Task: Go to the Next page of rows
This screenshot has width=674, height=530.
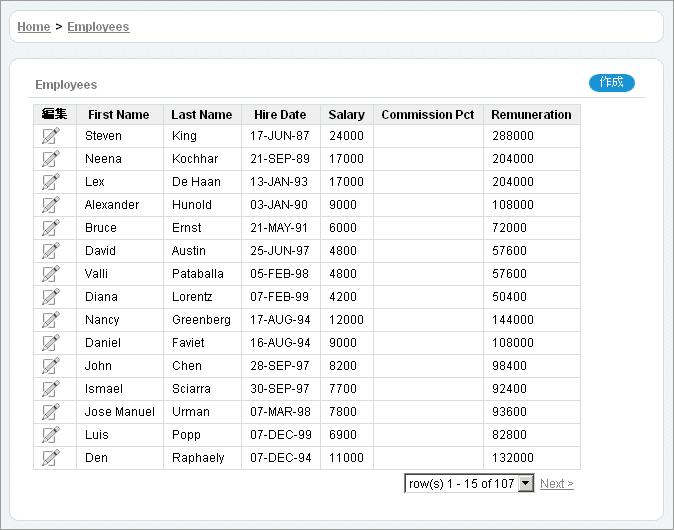Action: click(x=556, y=484)
